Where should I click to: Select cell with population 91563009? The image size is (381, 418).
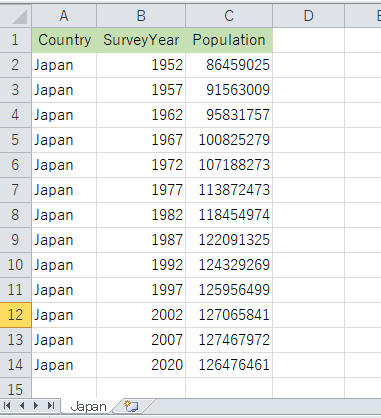229,90
